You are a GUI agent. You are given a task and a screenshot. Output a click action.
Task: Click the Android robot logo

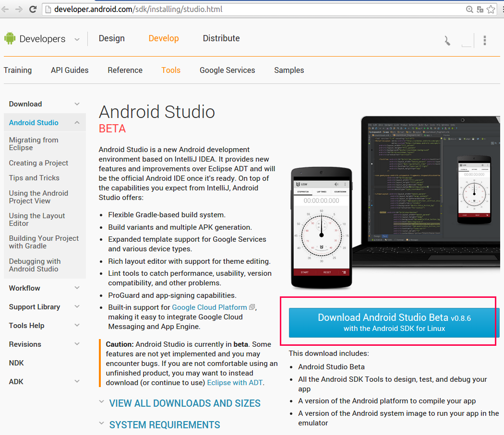(x=10, y=38)
